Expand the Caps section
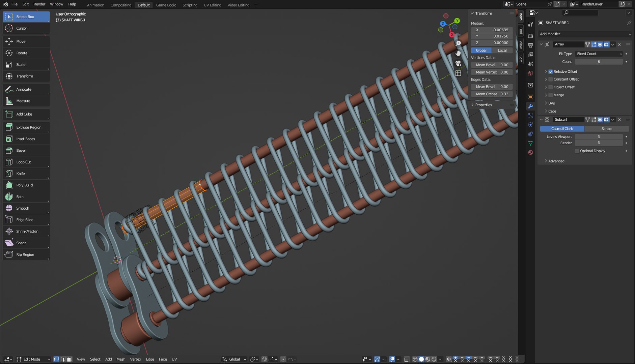 click(x=552, y=111)
